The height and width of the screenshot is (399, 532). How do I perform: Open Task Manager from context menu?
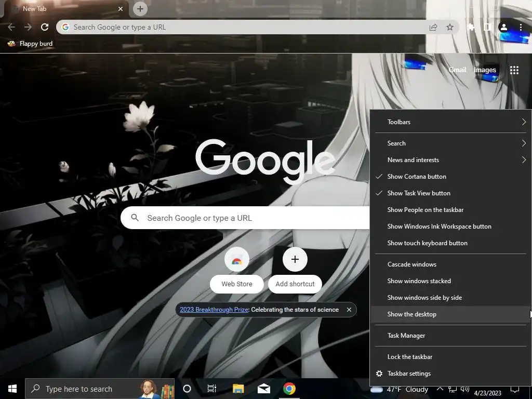(450, 336)
